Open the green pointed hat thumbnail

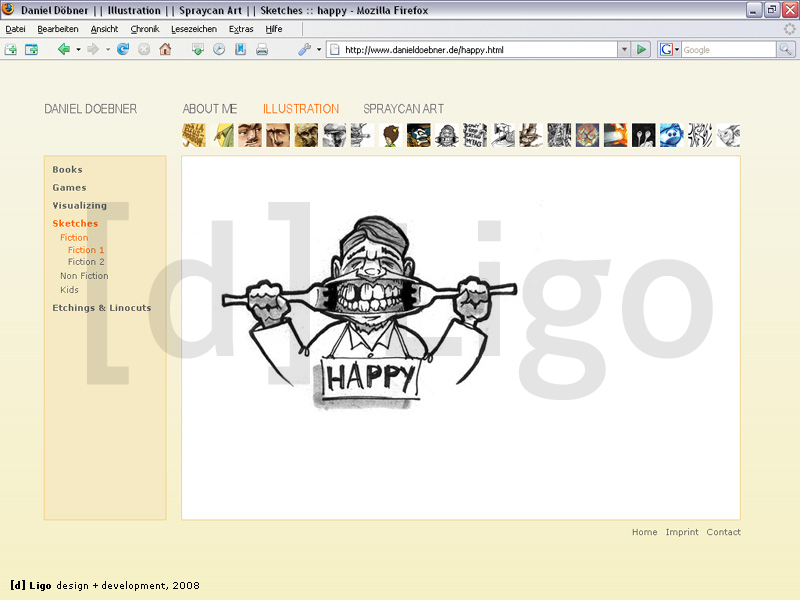222,135
